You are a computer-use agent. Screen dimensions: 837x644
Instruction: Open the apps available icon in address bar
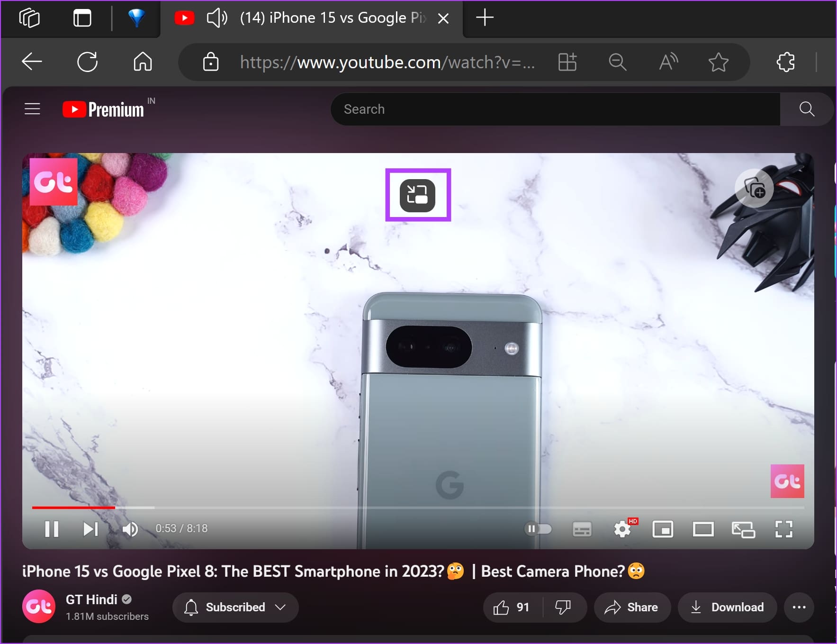click(x=567, y=62)
